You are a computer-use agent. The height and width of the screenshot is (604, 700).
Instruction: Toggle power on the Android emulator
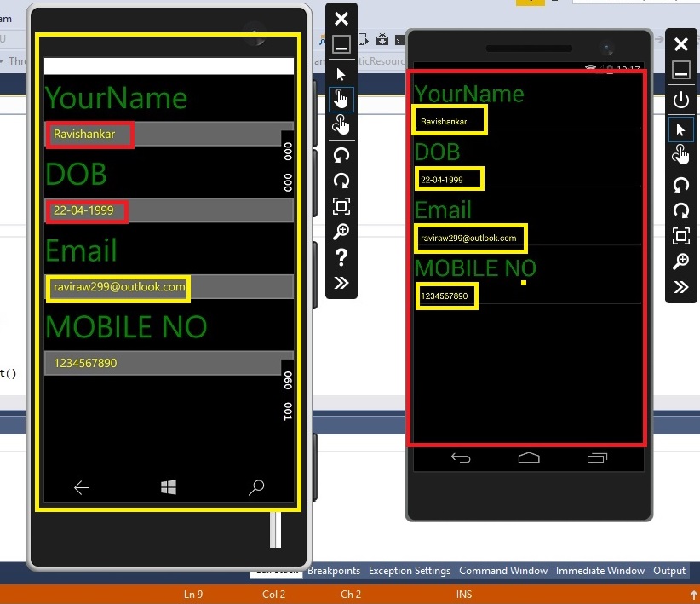681,100
